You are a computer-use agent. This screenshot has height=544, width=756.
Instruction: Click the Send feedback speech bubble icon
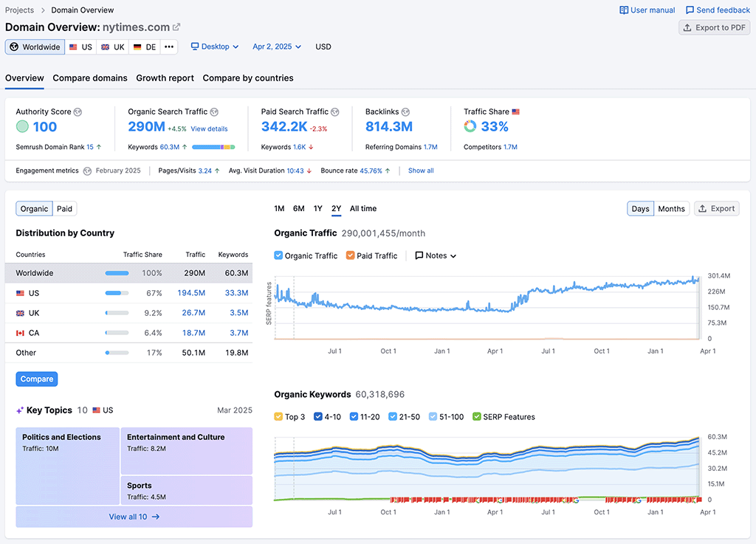690,10
